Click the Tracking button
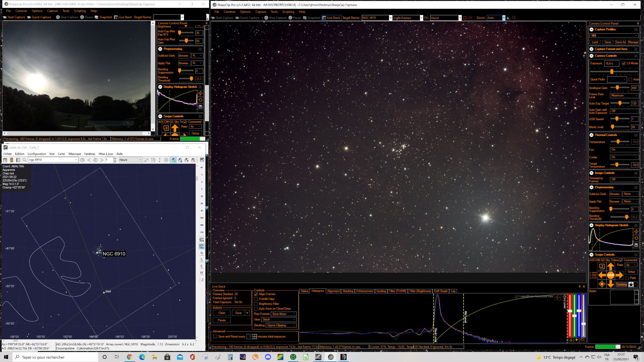The height and width of the screenshot is (362, 644). [x=621, y=284]
